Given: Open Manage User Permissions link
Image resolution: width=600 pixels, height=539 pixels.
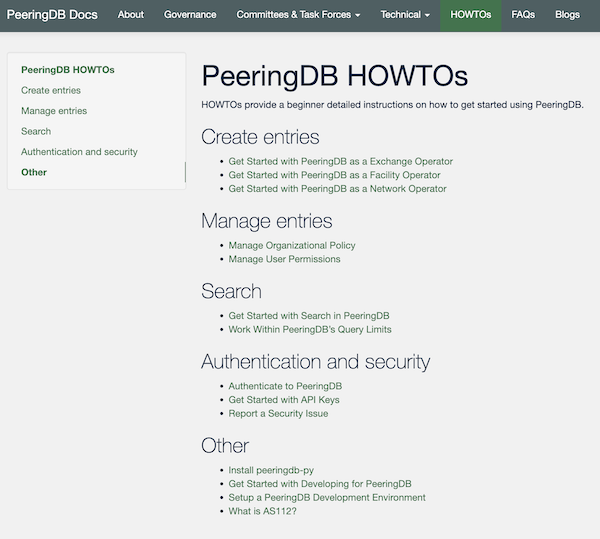Looking at the screenshot, I should 284,259.
